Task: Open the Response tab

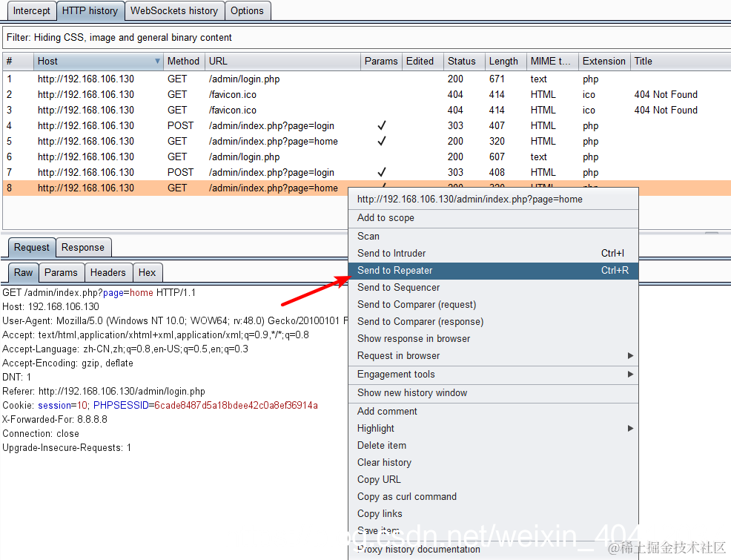Action: point(83,248)
